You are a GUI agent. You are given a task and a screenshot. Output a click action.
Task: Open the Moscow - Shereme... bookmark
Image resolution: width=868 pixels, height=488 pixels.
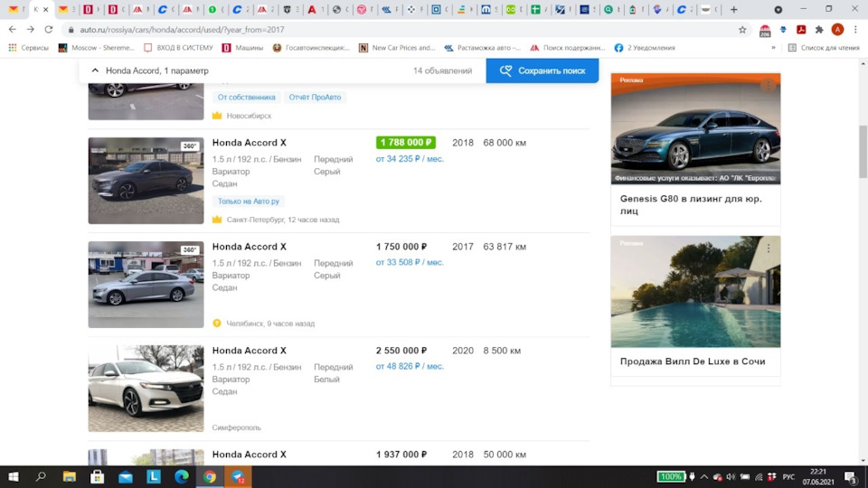pos(97,48)
